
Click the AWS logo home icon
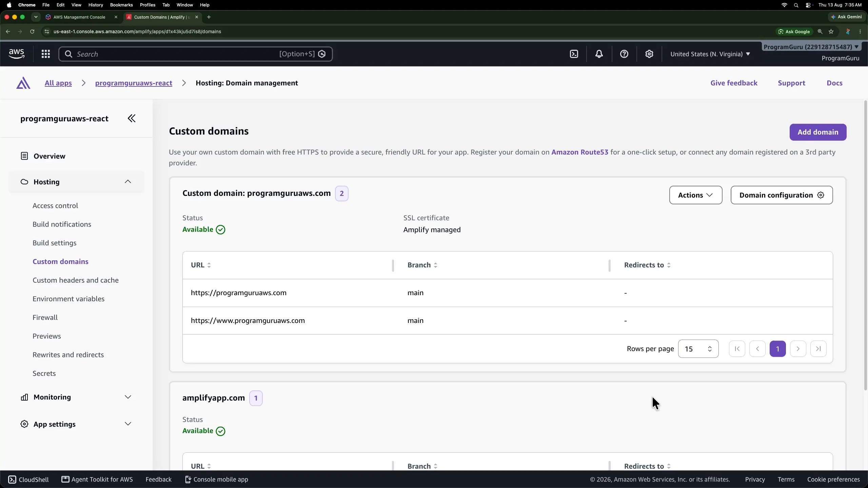point(17,54)
